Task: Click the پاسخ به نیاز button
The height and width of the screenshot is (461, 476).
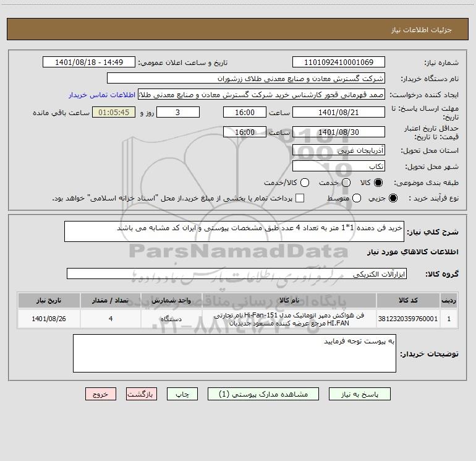Action: pyautogui.click(x=360, y=394)
